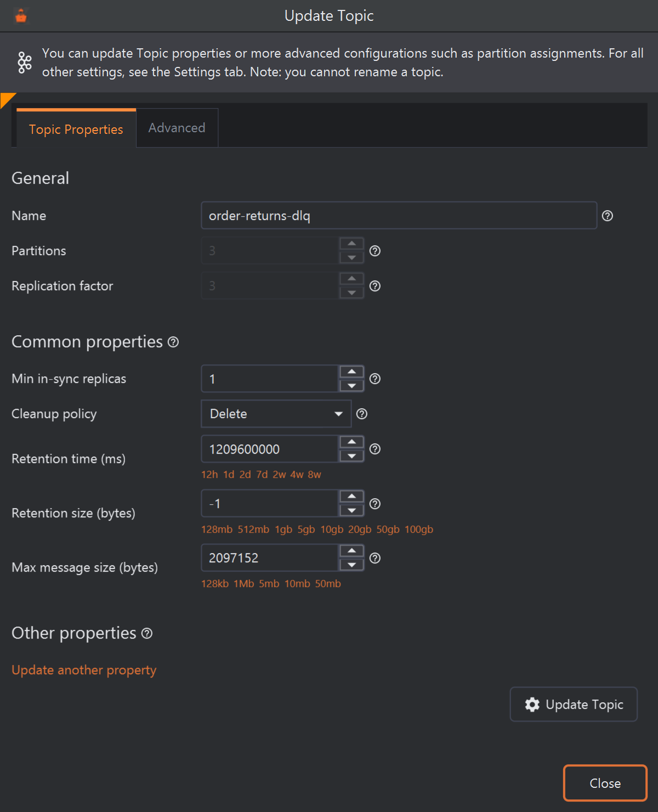The height and width of the screenshot is (812, 658).
Task: Click the Retention size value field
Action: 270,504
